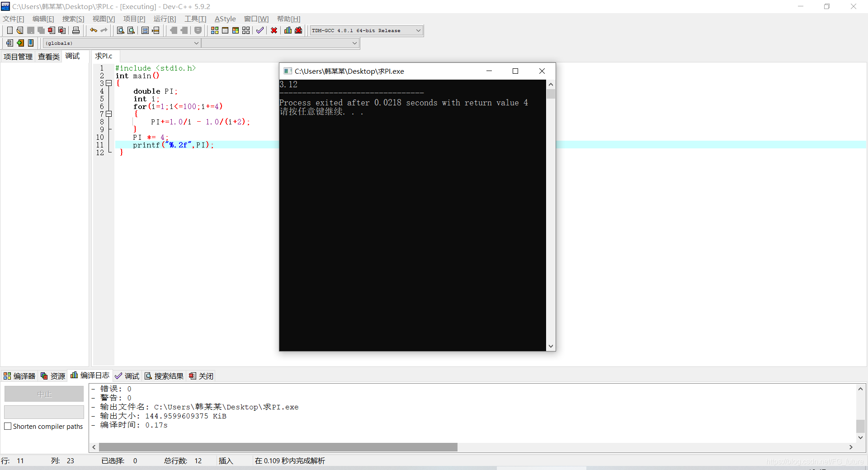868x470 pixels.
Task: Close the 求PI.exe console window
Action: (542, 71)
